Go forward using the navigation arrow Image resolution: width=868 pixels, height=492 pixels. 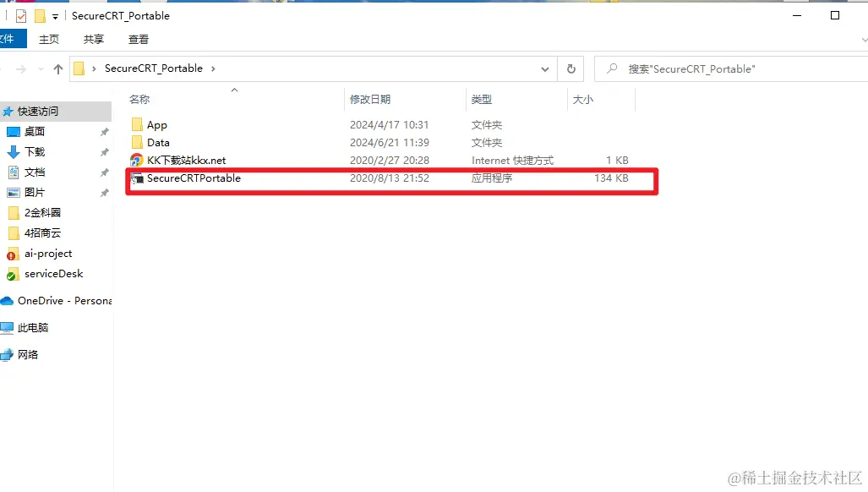(x=21, y=69)
